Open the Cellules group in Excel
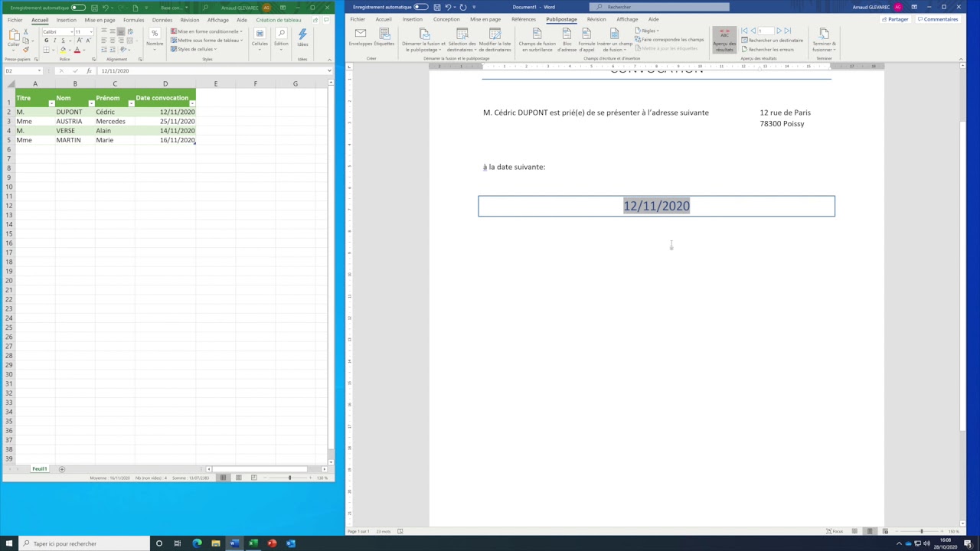This screenshot has height=551, width=980. click(260, 38)
